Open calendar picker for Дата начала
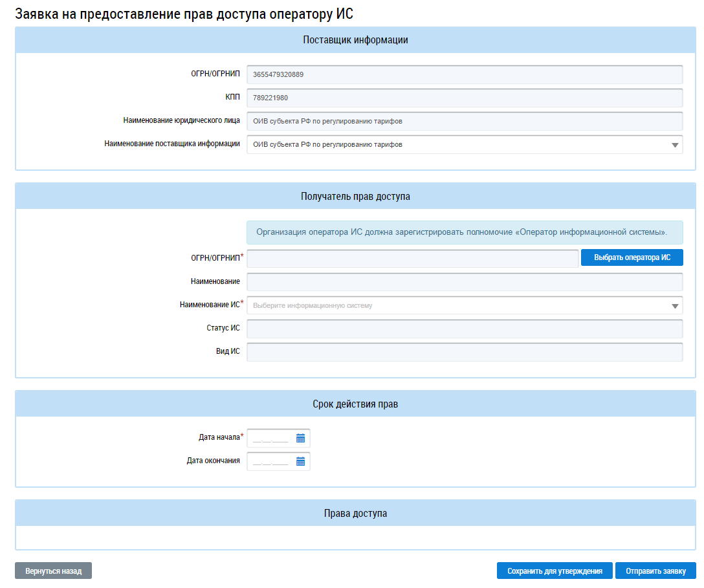Image resolution: width=704 pixels, height=588 pixels. click(x=300, y=438)
